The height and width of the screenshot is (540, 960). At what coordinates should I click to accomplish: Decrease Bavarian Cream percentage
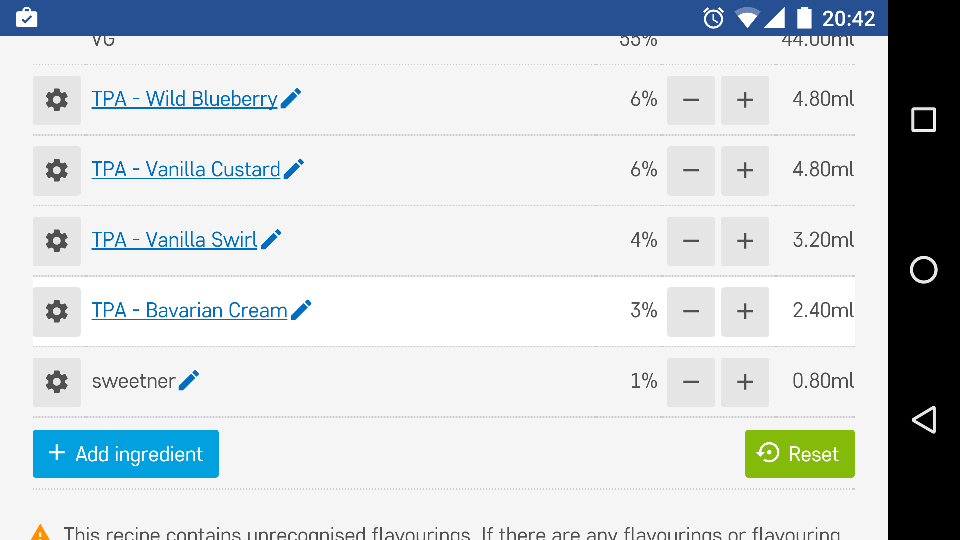691,311
